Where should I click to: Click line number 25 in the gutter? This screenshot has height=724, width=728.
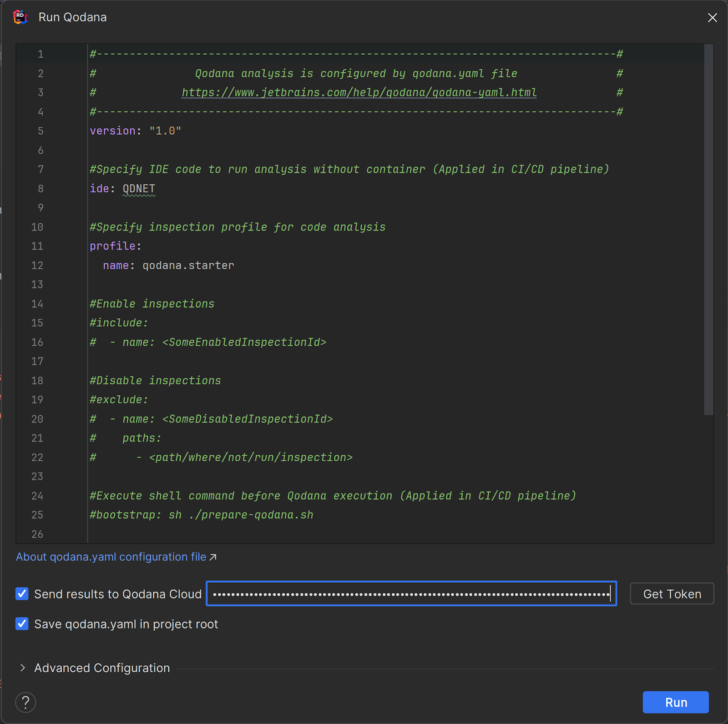37,515
